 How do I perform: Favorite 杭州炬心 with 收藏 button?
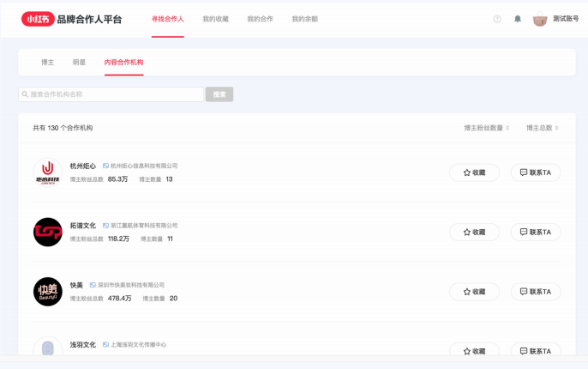pyautogui.click(x=474, y=172)
